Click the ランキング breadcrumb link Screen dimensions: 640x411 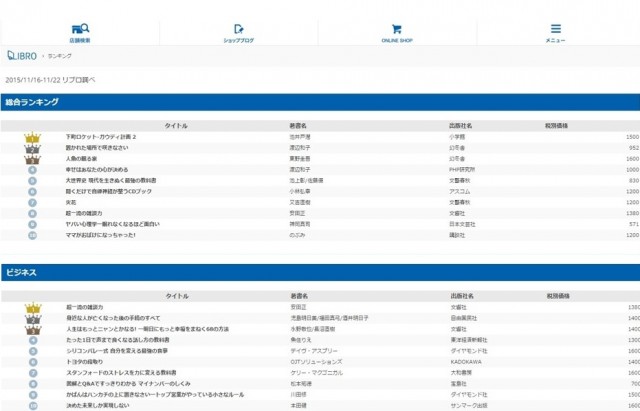pos(58,57)
